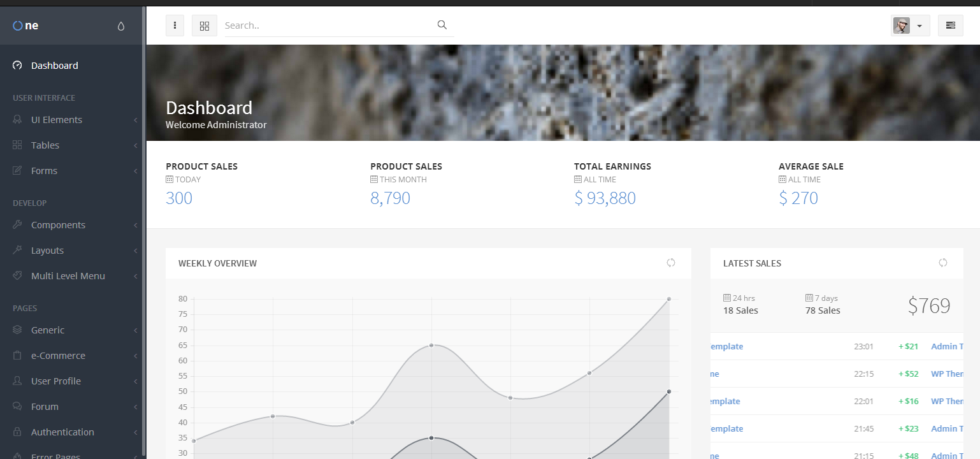
Task: Click the 65 data point on chart
Action: click(431, 345)
